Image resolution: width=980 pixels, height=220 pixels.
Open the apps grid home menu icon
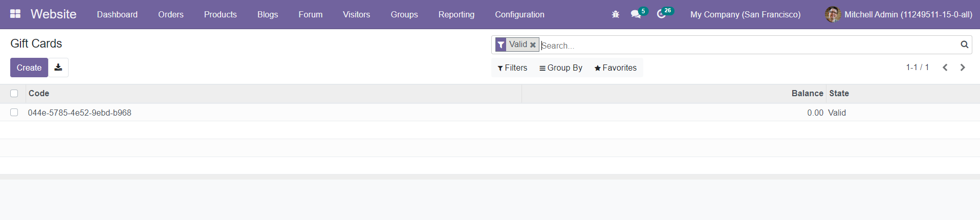15,14
